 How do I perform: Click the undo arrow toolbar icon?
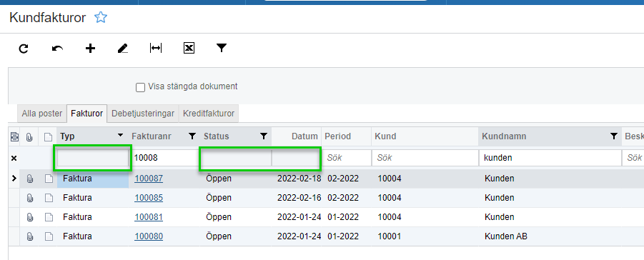(57, 49)
